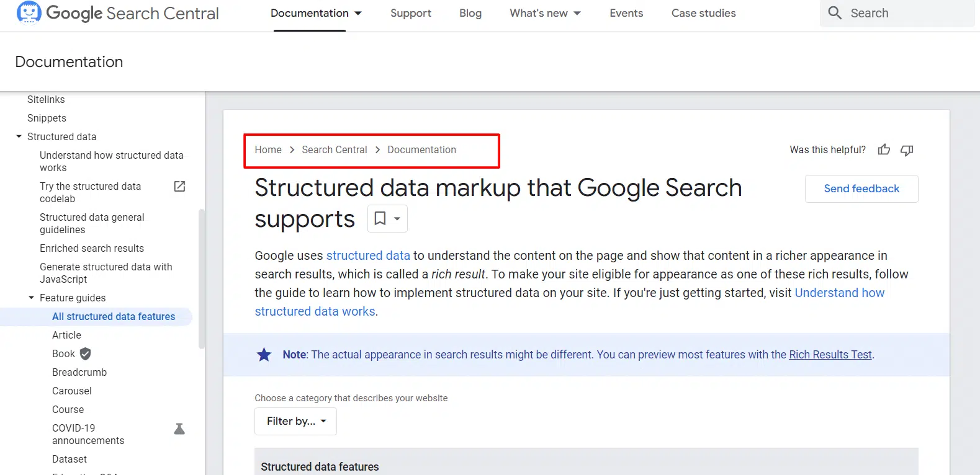Image resolution: width=980 pixels, height=475 pixels.
Task: Open the Events tab
Action: pyautogui.click(x=626, y=13)
